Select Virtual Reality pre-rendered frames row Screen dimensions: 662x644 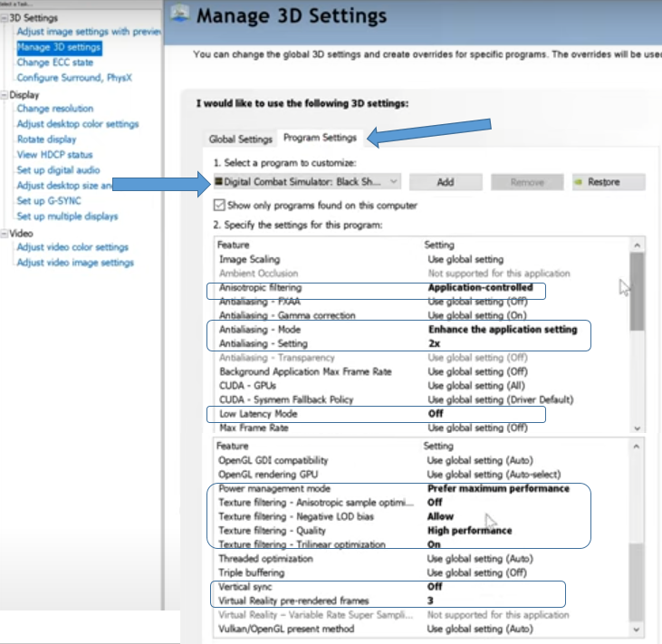pyautogui.click(x=421, y=601)
